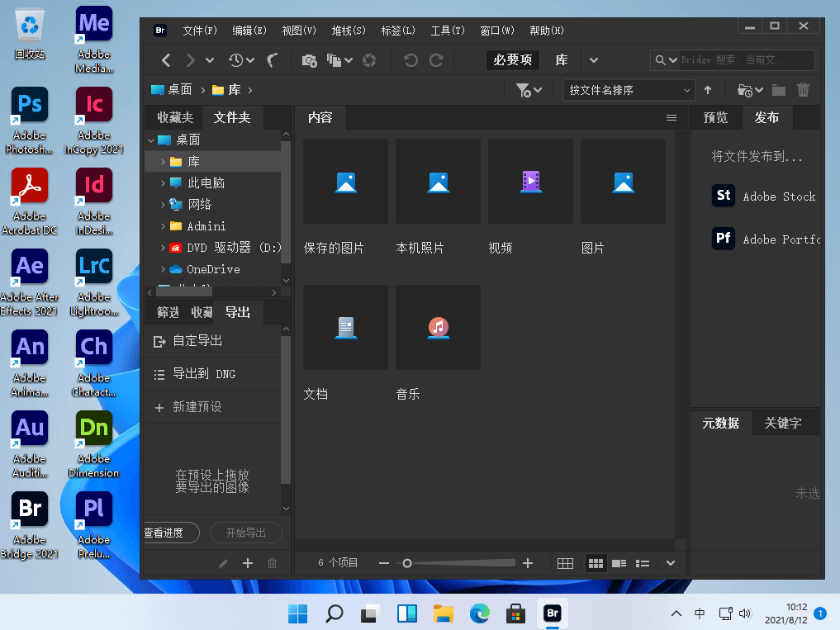
Task: Open view options dropdown arrow in status bar
Action: click(670, 563)
